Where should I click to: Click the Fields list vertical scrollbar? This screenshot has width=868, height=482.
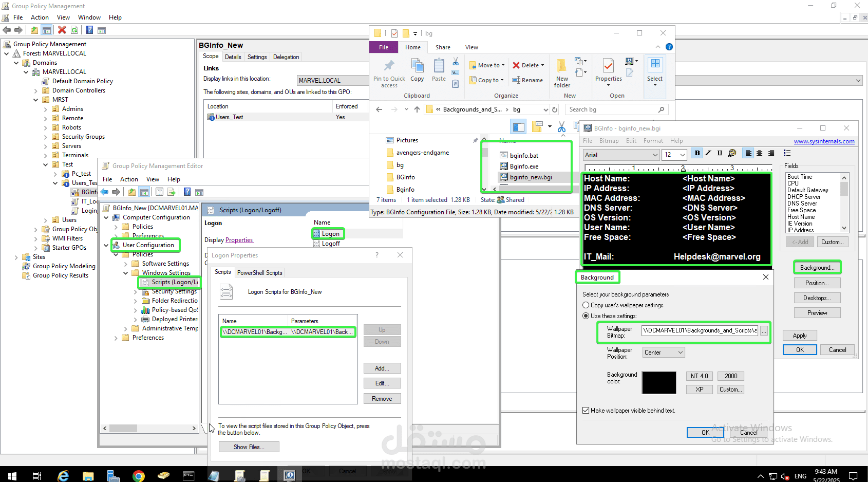pos(844,202)
